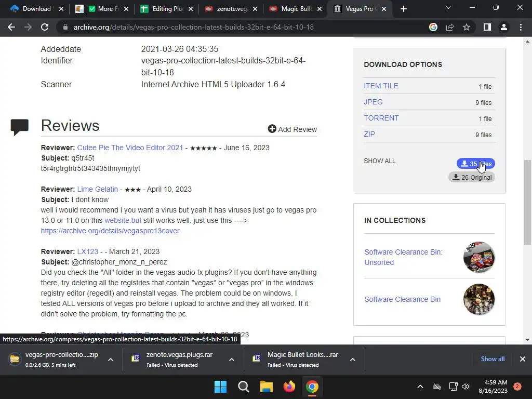This screenshot has height=399, width=532.
Task: Expand zenote.vegas.plugs.rar download options
Action: pos(232,360)
